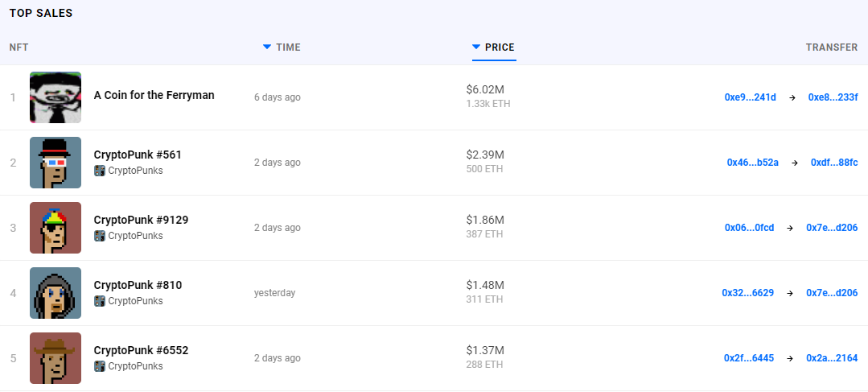
Task: Open CryptoPunk #810 title link
Action: tap(138, 285)
